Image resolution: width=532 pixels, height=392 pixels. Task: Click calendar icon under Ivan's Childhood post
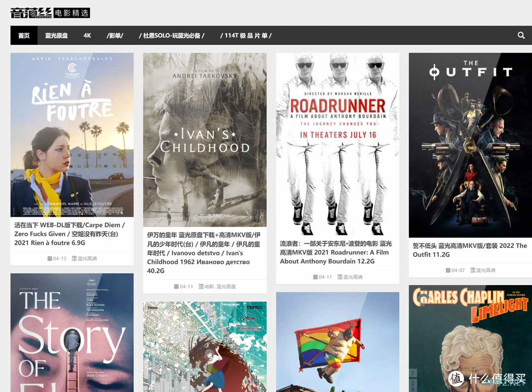[176, 287]
